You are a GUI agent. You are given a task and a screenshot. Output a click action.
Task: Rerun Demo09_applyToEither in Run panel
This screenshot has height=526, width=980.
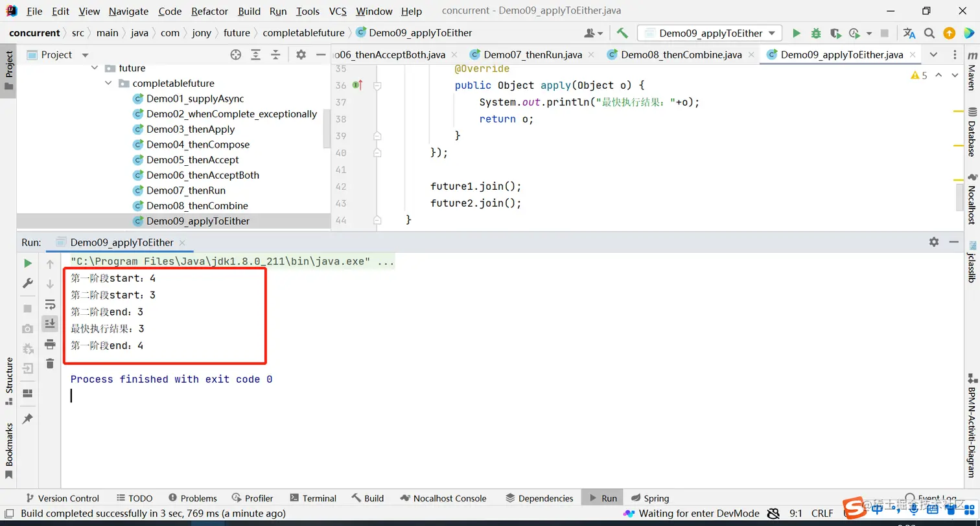28,263
